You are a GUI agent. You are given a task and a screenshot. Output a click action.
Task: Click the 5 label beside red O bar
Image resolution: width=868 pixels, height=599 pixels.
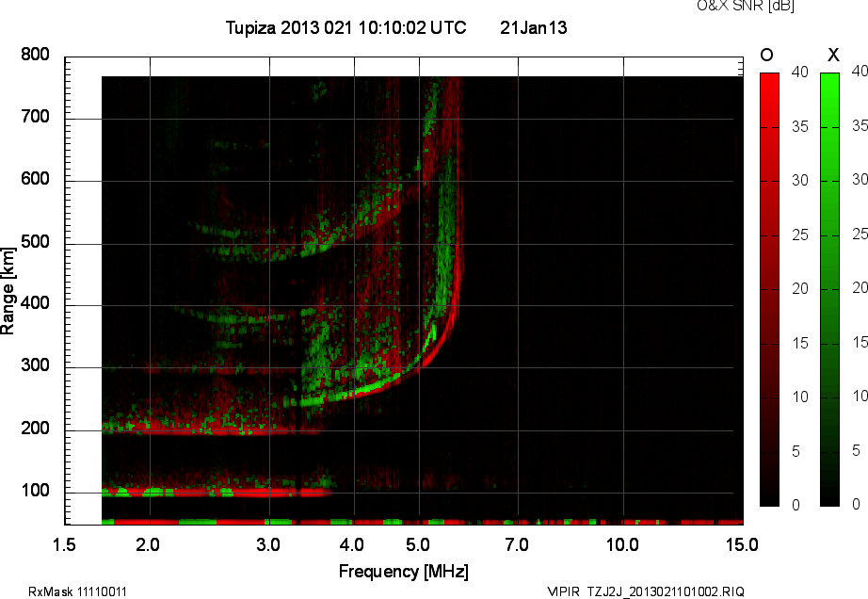pos(796,451)
